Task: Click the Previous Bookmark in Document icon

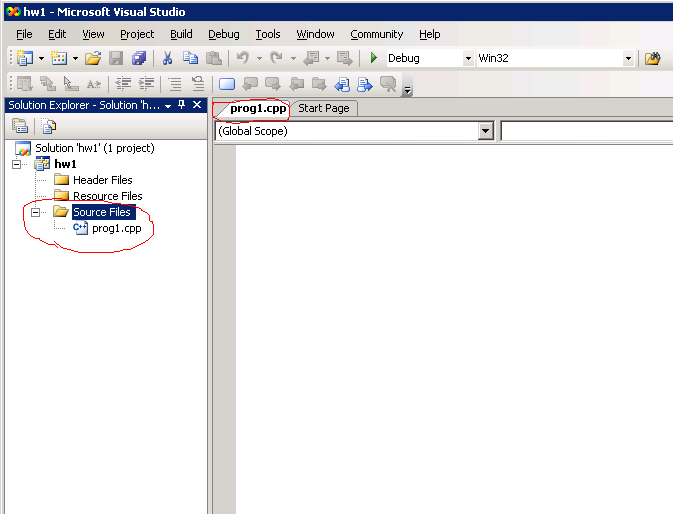Action: pyautogui.click(x=342, y=83)
